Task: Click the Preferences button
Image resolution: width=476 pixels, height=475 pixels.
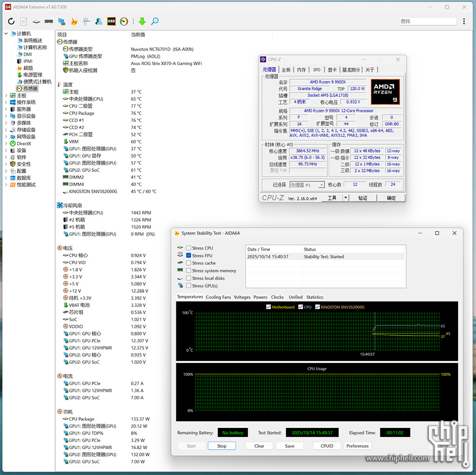Action: pos(357,446)
